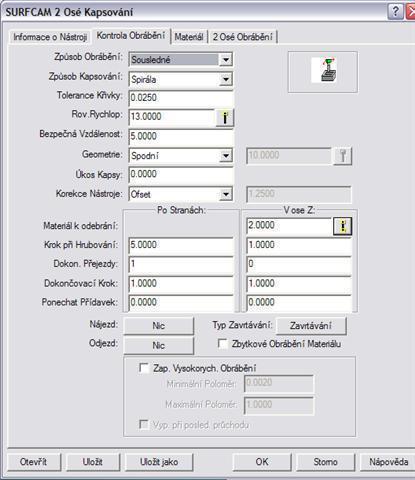The width and height of the screenshot is (415, 480).
Task: Open the 2 Osé Obrábění tab
Action: [x=242, y=37]
